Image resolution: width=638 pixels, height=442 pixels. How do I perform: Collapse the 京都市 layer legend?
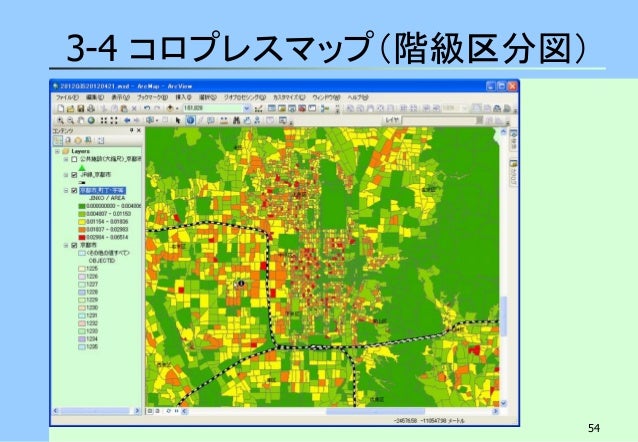pyautogui.click(x=66, y=245)
